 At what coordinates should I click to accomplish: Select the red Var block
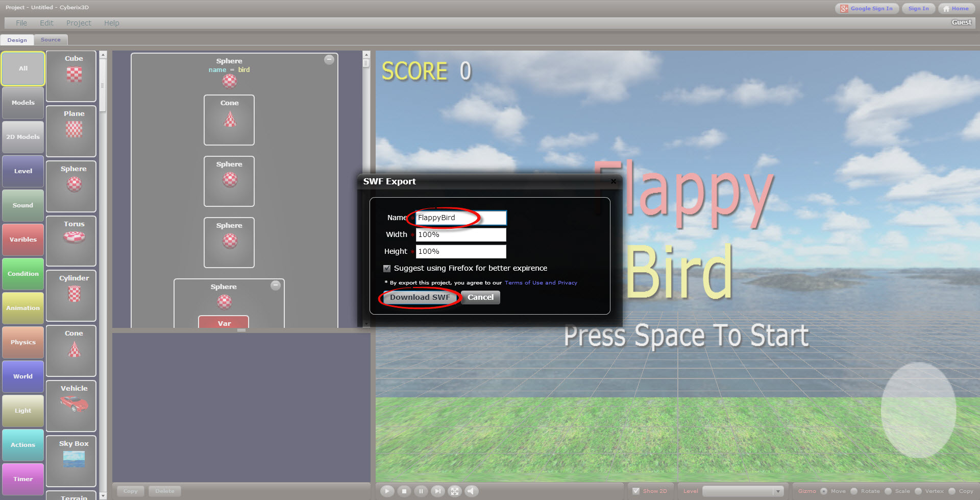point(224,322)
